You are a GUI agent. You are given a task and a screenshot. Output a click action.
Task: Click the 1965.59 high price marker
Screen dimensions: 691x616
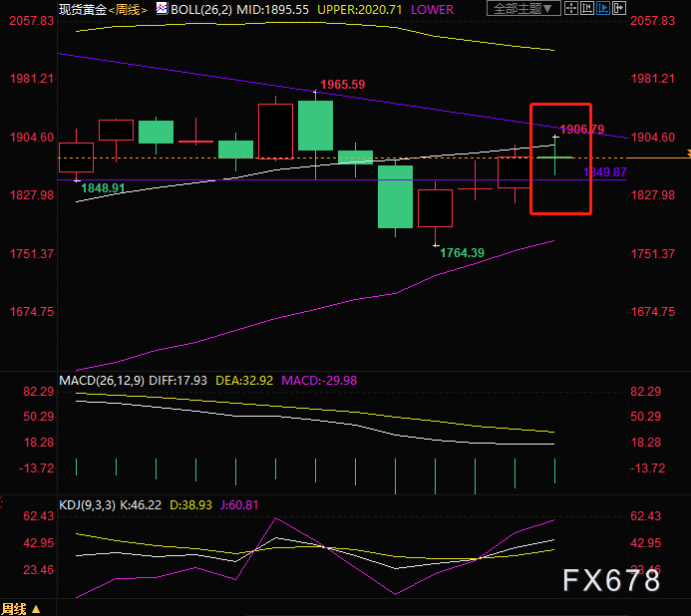[x=342, y=85]
